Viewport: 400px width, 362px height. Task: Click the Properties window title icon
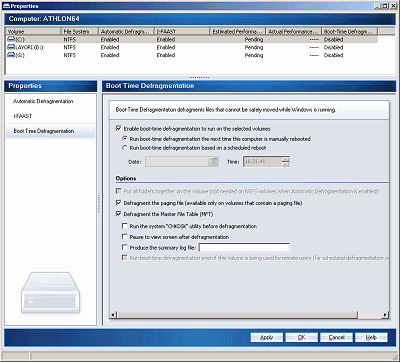(x=6, y=6)
